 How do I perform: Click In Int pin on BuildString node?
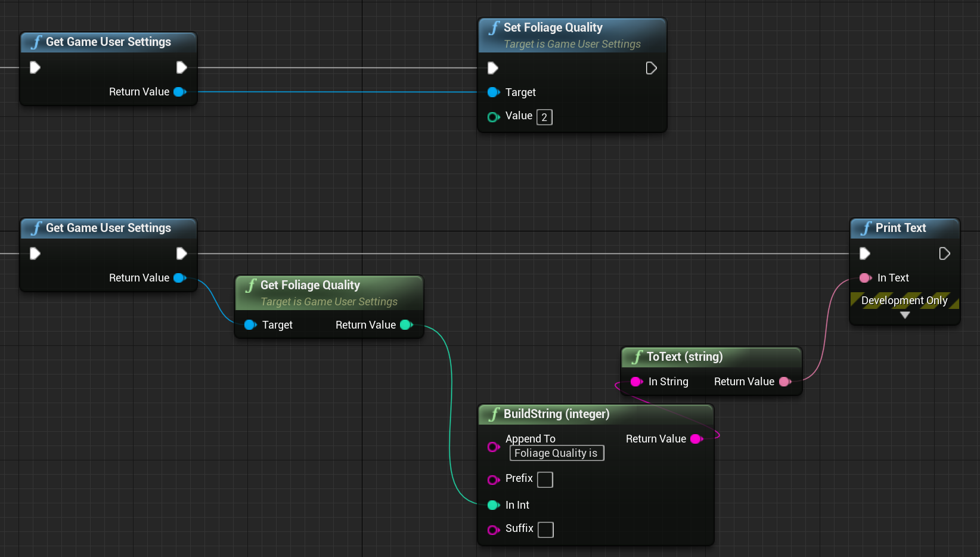point(494,505)
